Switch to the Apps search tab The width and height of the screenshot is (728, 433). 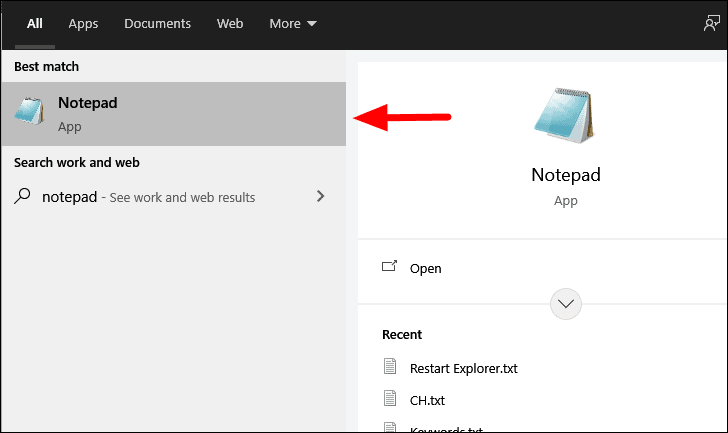pyautogui.click(x=83, y=24)
